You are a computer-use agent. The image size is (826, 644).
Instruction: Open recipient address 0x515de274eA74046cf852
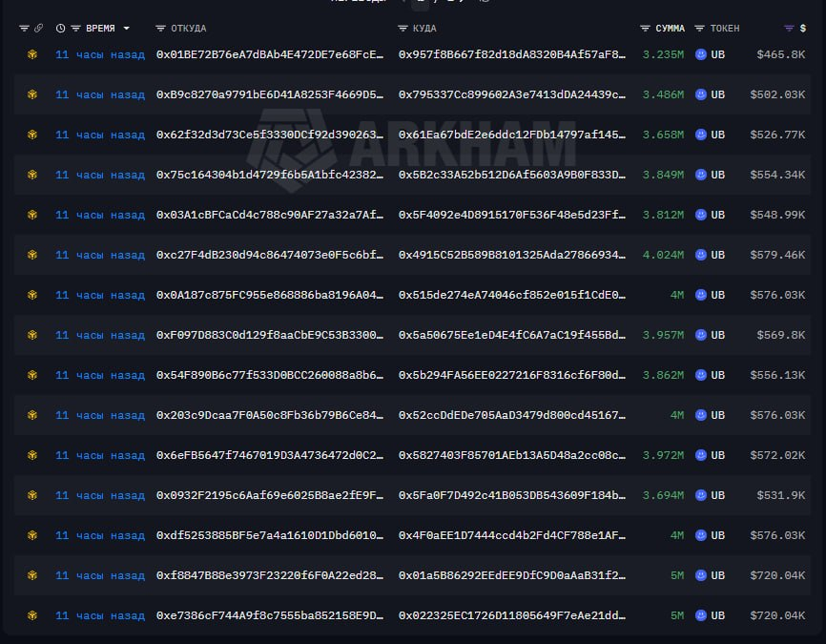click(512, 295)
